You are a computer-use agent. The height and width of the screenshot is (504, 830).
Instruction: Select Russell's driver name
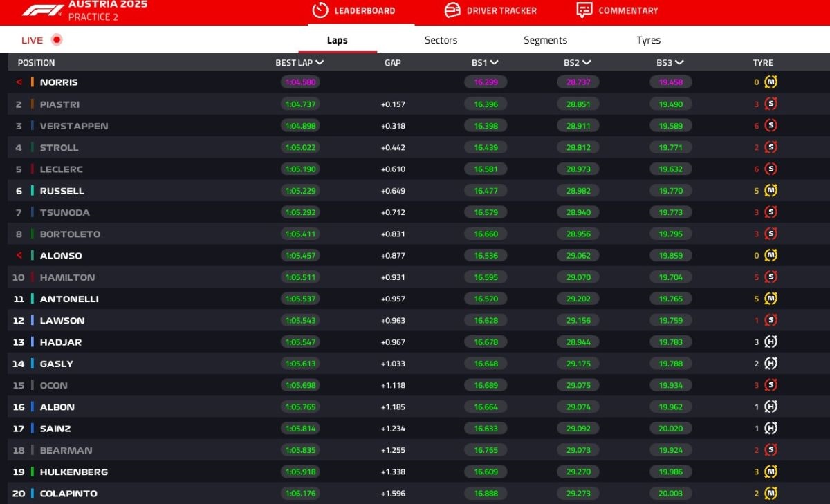click(62, 191)
